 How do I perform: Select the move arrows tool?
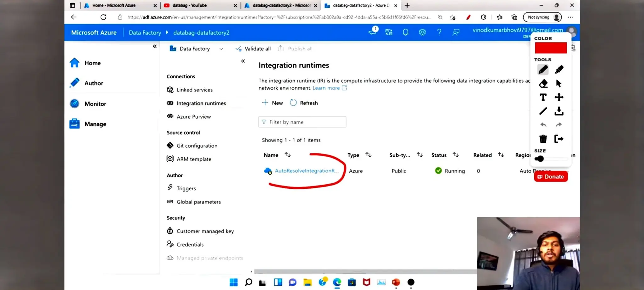click(x=559, y=97)
